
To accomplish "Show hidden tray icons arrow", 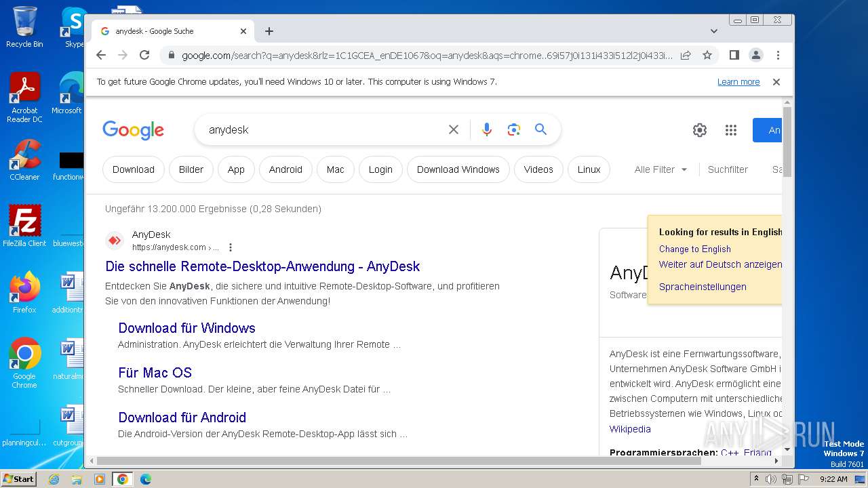I will click(756, 479).
